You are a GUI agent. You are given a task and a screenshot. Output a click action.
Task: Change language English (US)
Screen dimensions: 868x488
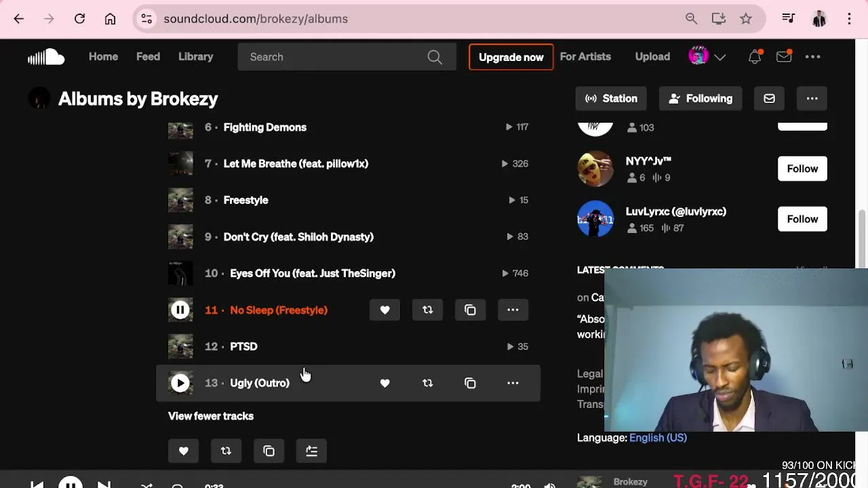point(658,438)
